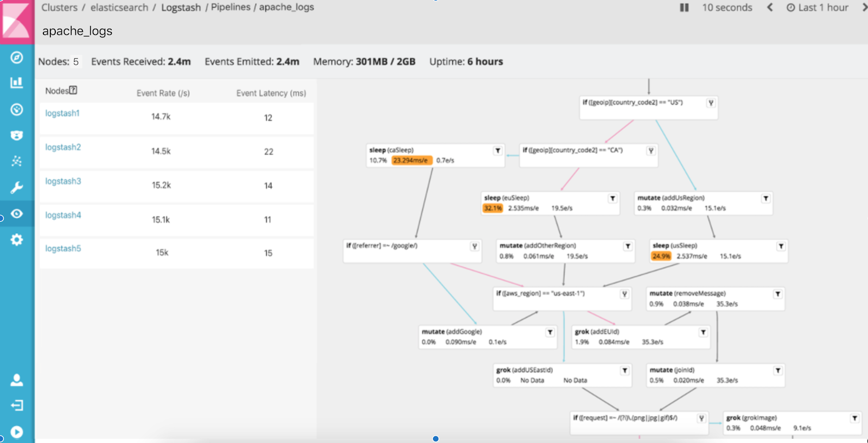Click the highlighted 23.294ms/e latency badge
This screenshot has width=868, height=443.
[x=412, y=160]
